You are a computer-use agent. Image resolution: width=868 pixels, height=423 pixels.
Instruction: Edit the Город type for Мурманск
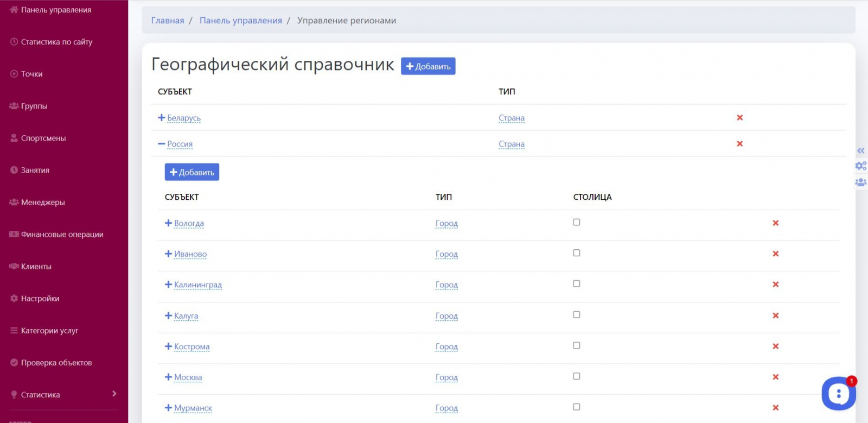coord(446,408)
